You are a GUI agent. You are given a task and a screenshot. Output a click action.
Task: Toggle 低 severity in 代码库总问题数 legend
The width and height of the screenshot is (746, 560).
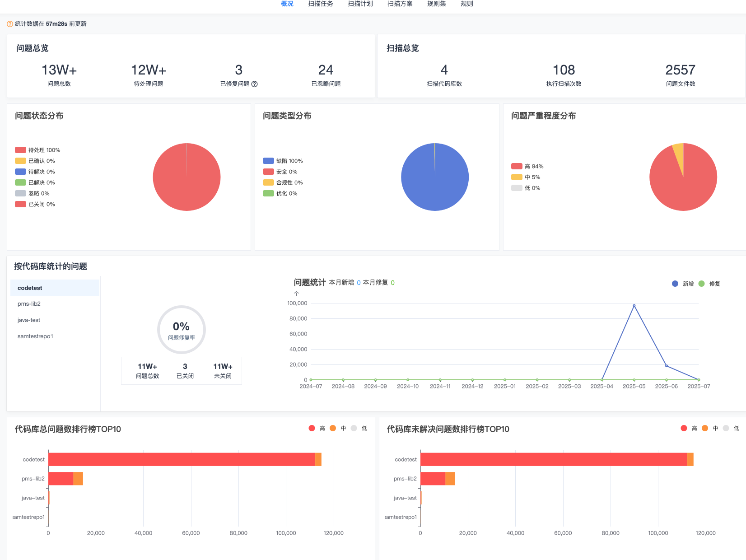point(354,428)
